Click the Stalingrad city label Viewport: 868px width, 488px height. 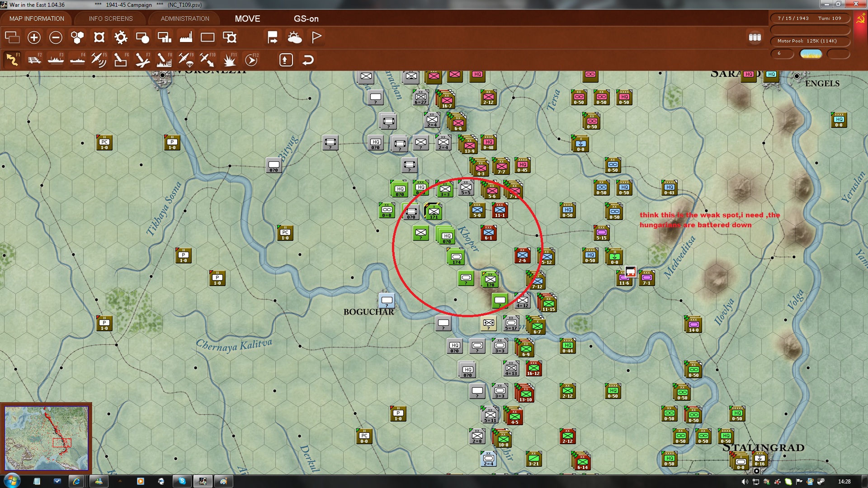tap(764, 447)
